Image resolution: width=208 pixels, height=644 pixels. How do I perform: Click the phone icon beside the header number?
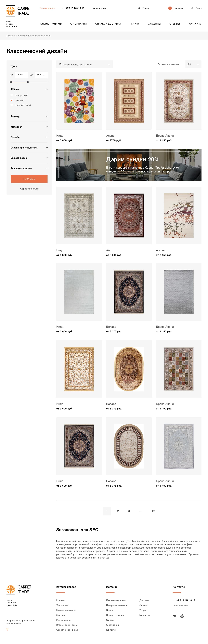tap(63, 8)
